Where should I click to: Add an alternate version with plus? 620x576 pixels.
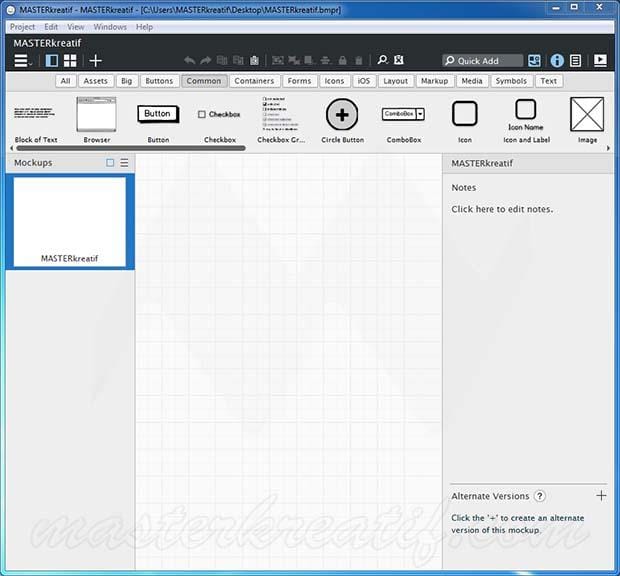(601, 495)
